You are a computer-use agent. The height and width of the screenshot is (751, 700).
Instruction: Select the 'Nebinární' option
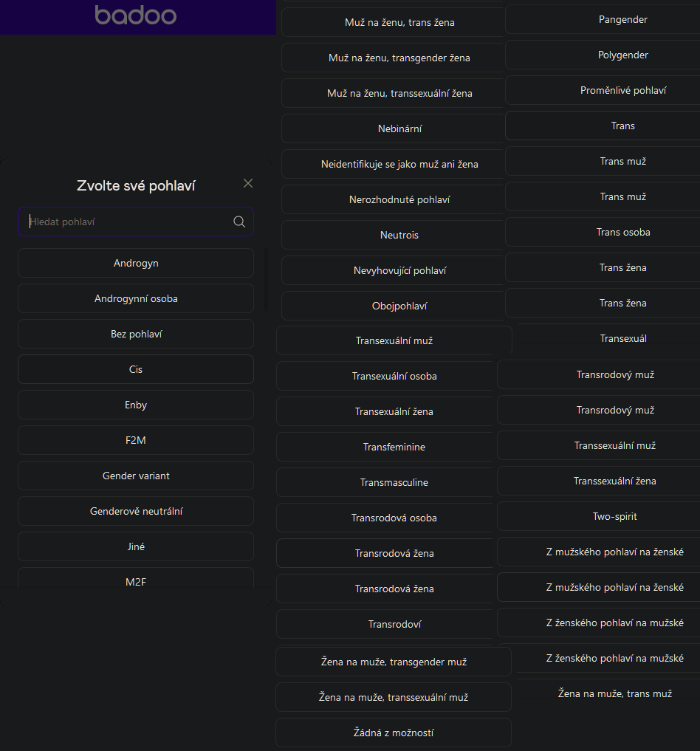click(399, 128)
